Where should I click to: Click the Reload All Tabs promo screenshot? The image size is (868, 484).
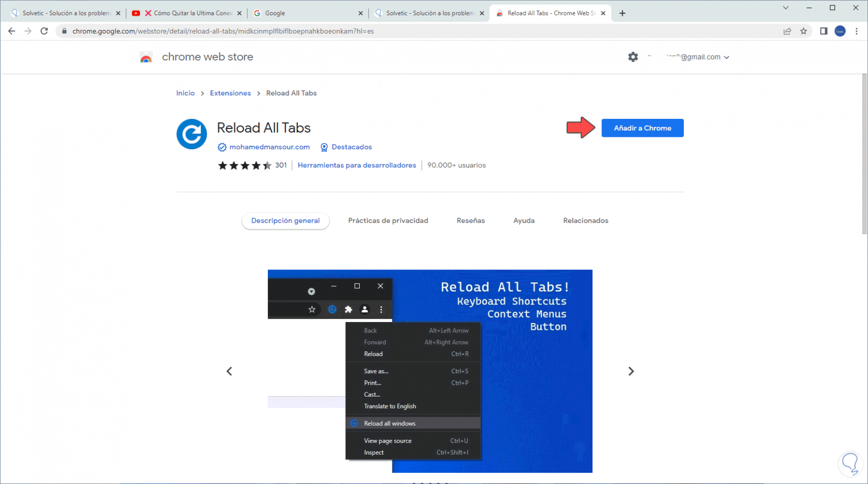coord(430,371)
